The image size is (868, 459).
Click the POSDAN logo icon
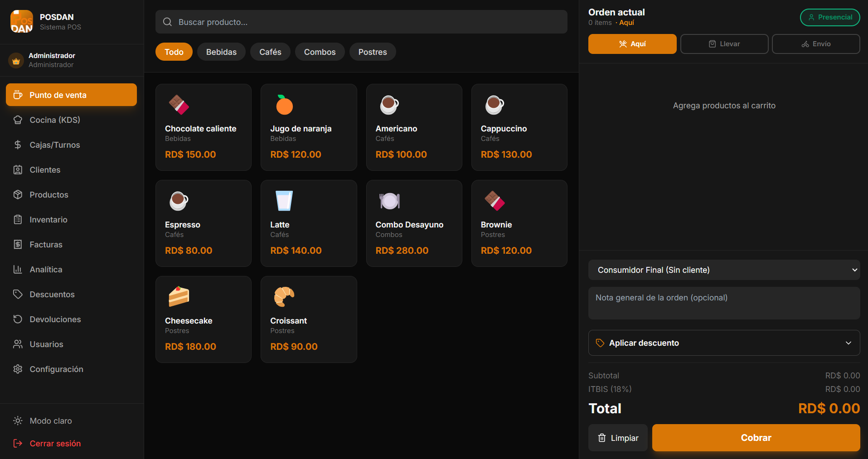21,22
